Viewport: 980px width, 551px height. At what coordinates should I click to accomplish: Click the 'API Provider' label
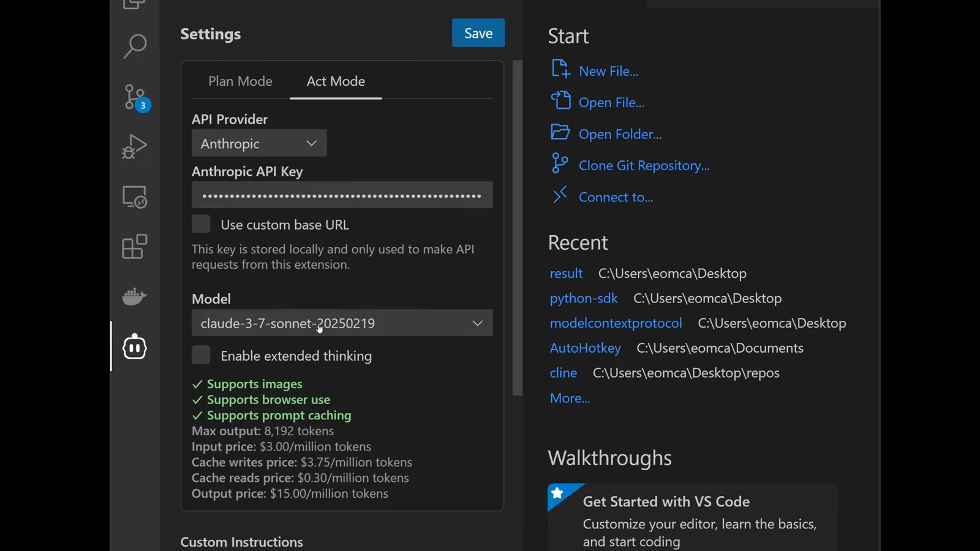click(x=230, y=119)
